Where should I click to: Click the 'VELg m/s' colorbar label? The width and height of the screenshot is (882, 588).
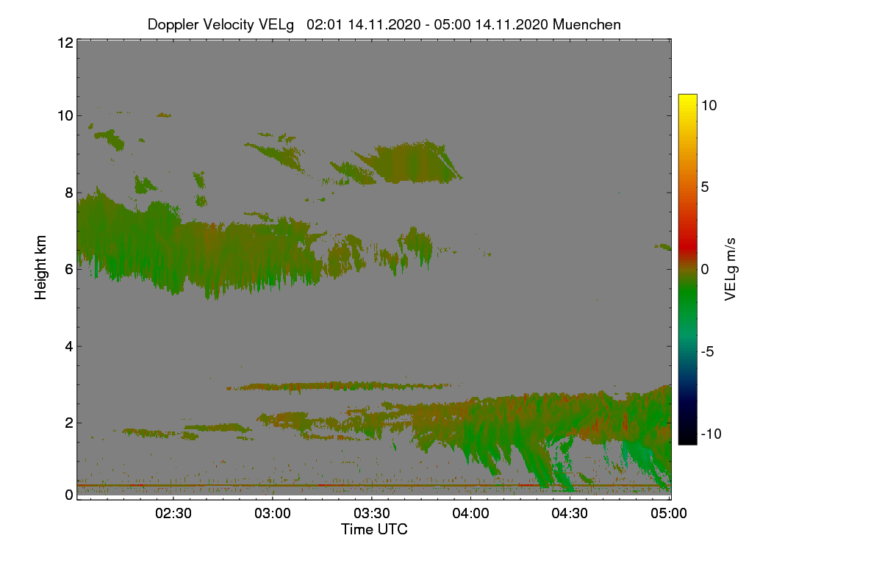click(730, 268)
